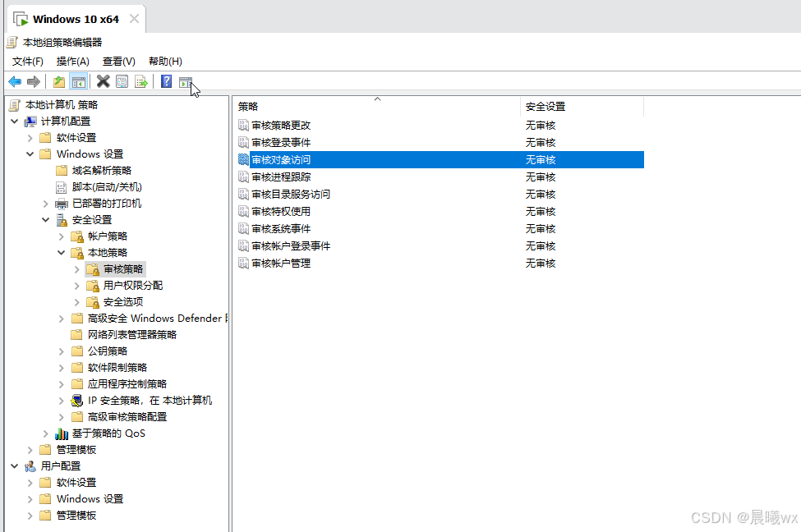Click the 审核目录服务访问 policy icon
The image size is (801, 532).
(x=244, y=194)
